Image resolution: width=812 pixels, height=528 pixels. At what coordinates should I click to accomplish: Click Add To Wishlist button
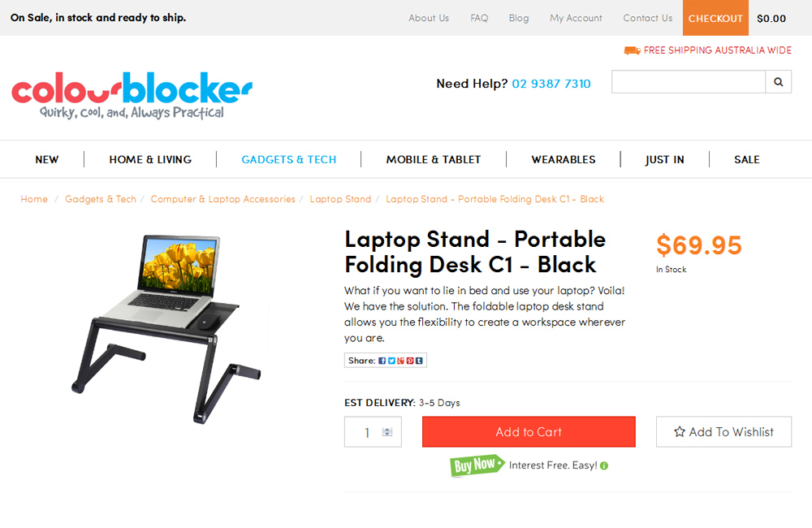click(x=723, y=431)
